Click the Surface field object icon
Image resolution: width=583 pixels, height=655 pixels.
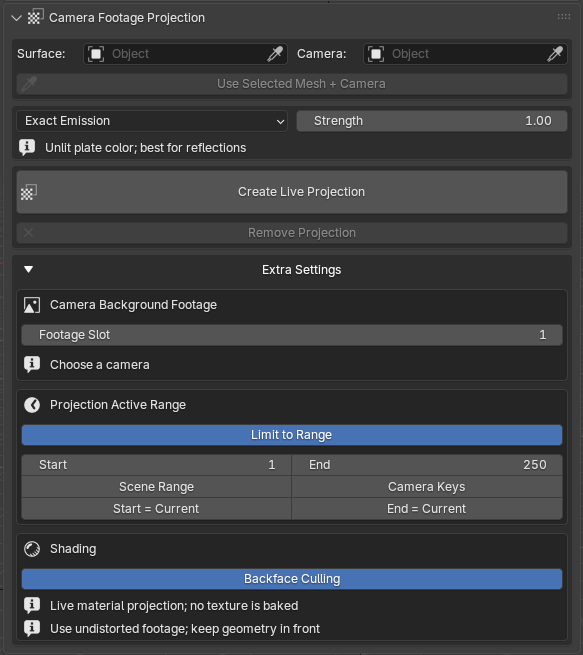coord(96,54)
